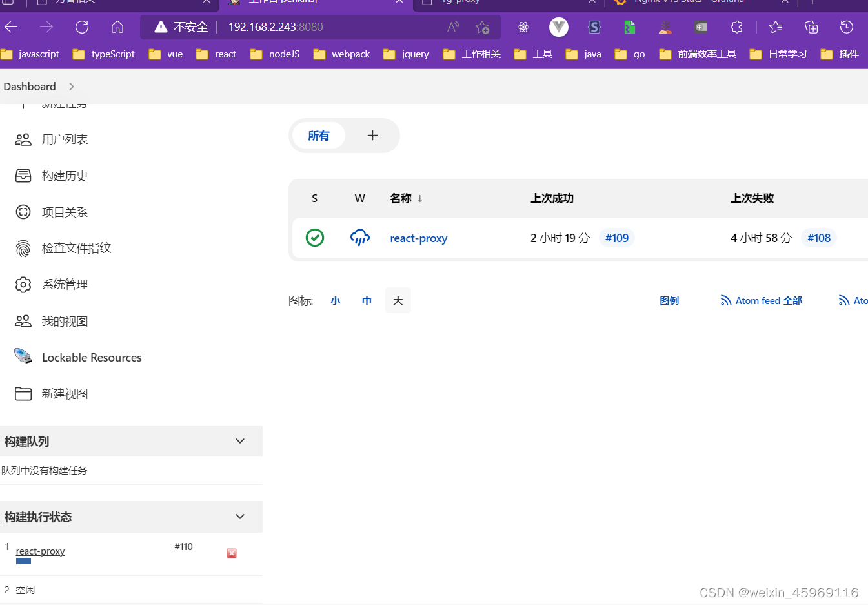Click the gear icon for 系统管理
The image size is (868, 605).
pyautogui.click(x=23, y=285)
